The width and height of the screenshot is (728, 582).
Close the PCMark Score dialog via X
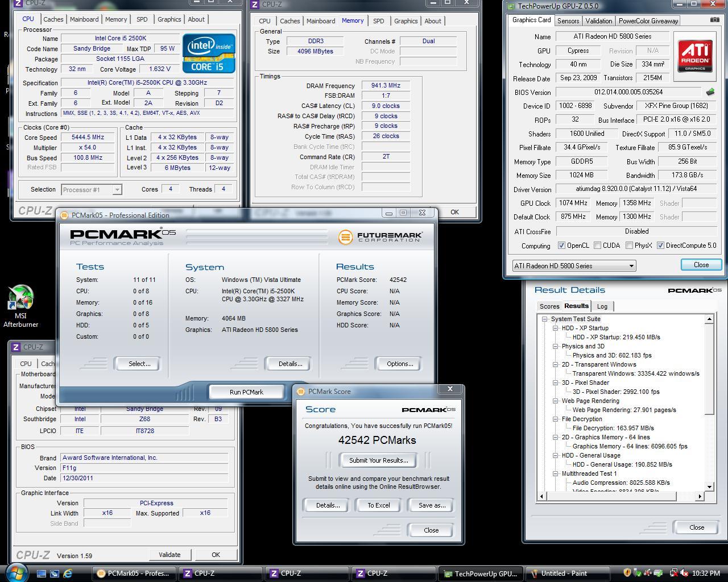coord(450,389)
